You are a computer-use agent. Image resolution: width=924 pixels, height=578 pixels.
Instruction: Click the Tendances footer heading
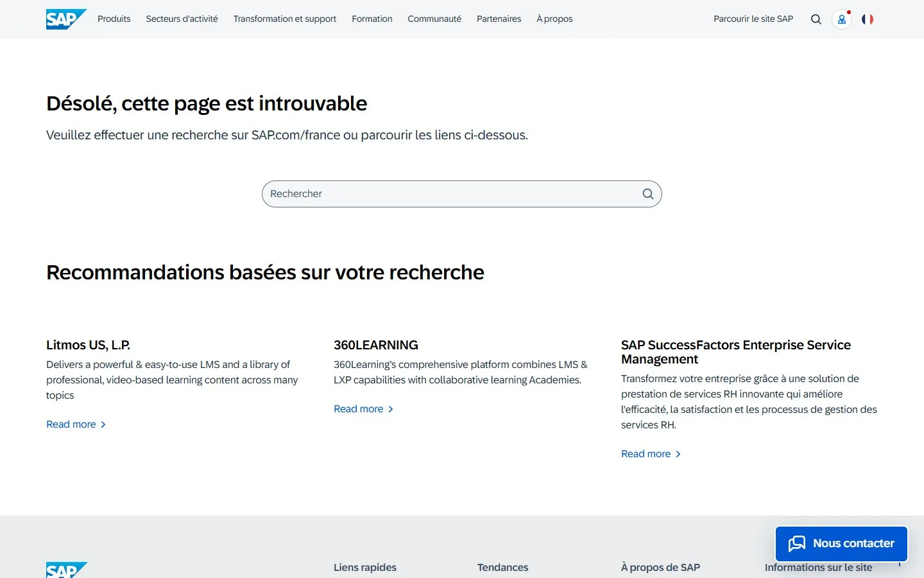(503, 568)
